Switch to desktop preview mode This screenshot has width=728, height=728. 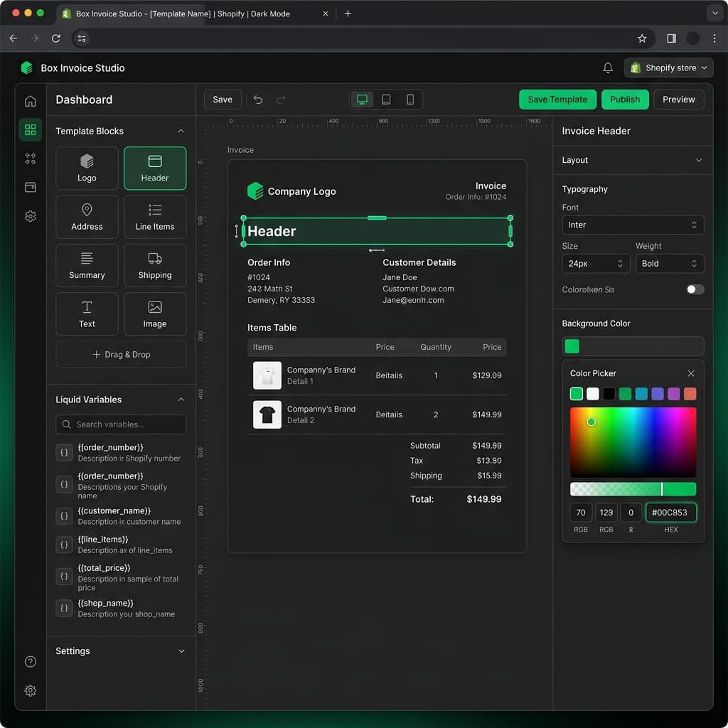362,100
